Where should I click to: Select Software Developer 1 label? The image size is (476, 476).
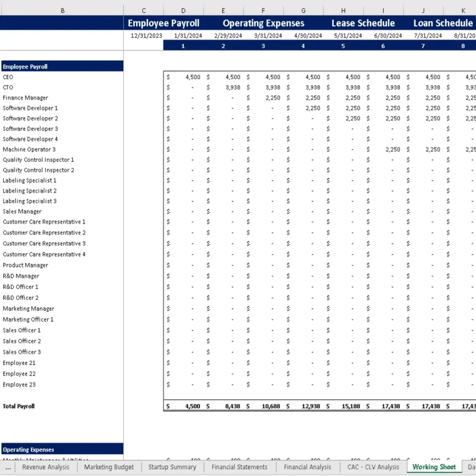[30, 108]
